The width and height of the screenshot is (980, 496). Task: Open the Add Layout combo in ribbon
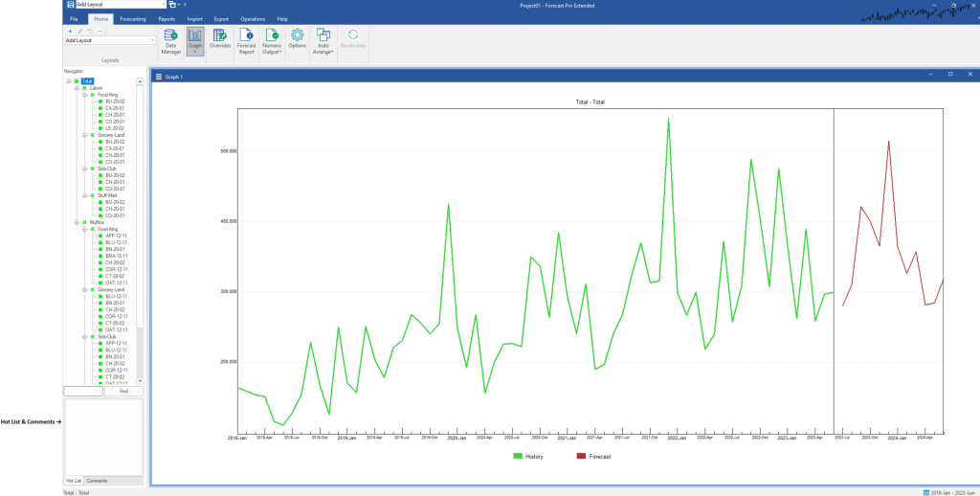pyautogui.click(x=110, y=40)
